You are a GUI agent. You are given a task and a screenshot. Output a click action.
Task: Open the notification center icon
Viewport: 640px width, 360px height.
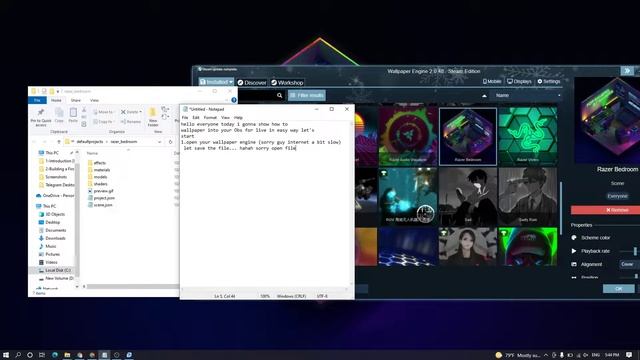coord(629,355)
